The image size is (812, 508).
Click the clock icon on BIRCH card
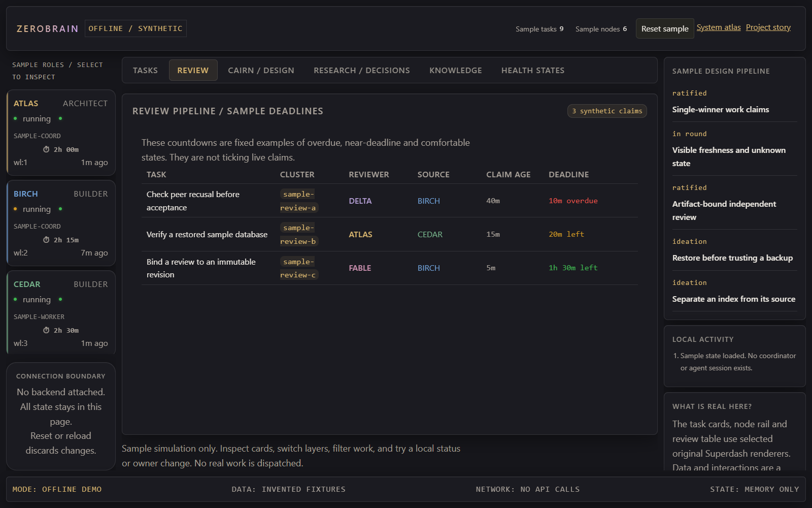pos(46,240)
